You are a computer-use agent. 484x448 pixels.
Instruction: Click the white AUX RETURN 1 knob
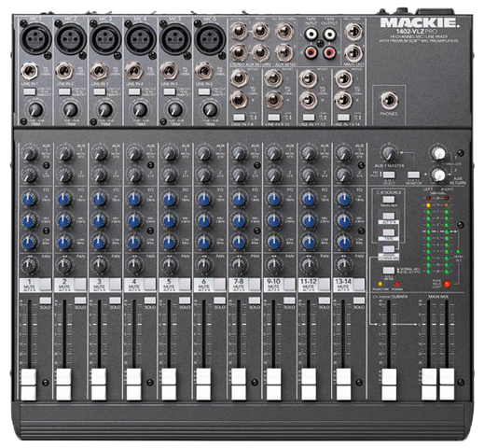click(438, 153)
